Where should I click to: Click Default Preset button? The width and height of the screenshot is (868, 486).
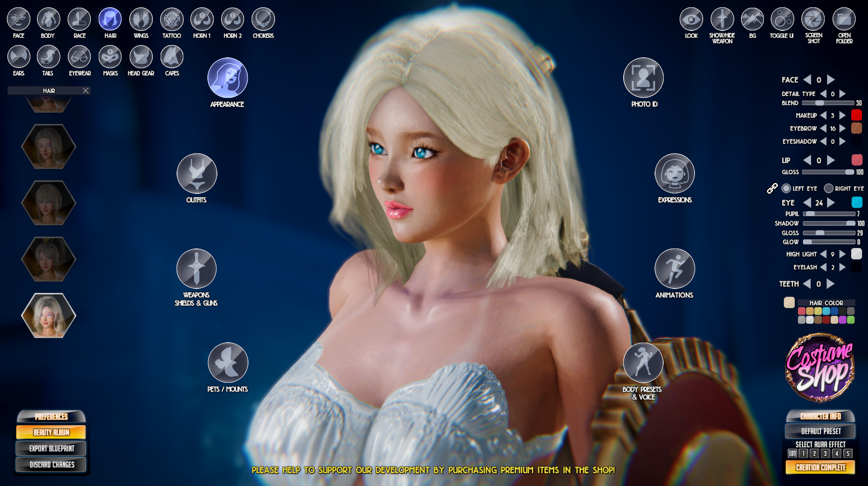coord(820,431)
